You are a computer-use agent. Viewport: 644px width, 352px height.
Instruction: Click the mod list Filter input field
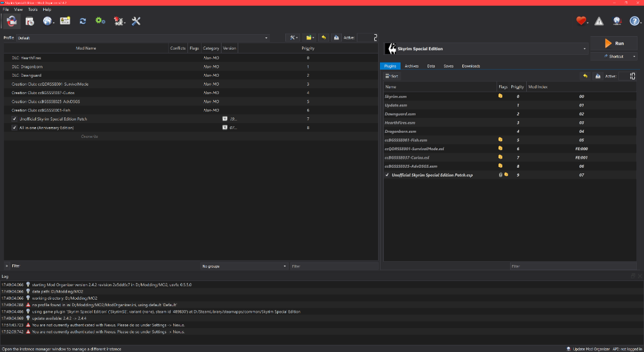coord(334,266)
